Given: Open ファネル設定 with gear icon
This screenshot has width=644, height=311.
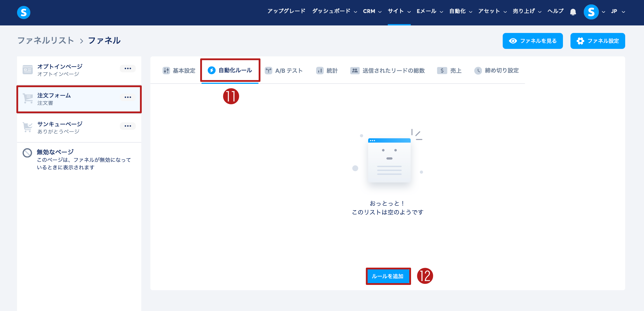Looking at the screenshot, I should [597, 41].
